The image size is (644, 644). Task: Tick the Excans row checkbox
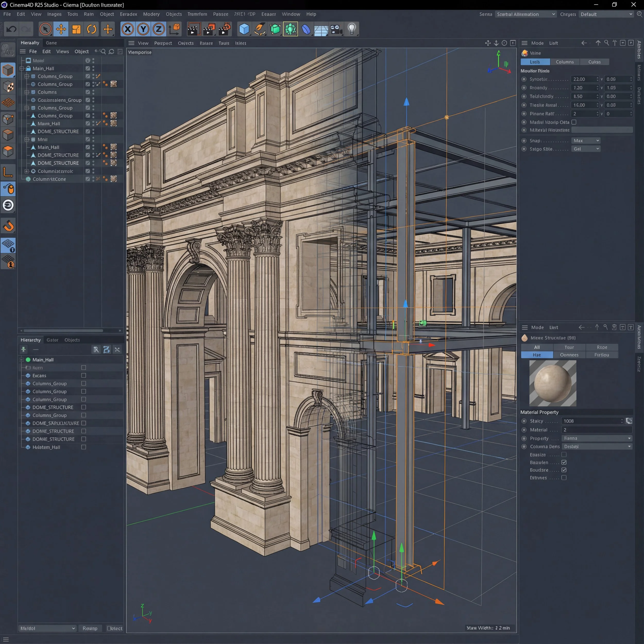click(84, 376)
